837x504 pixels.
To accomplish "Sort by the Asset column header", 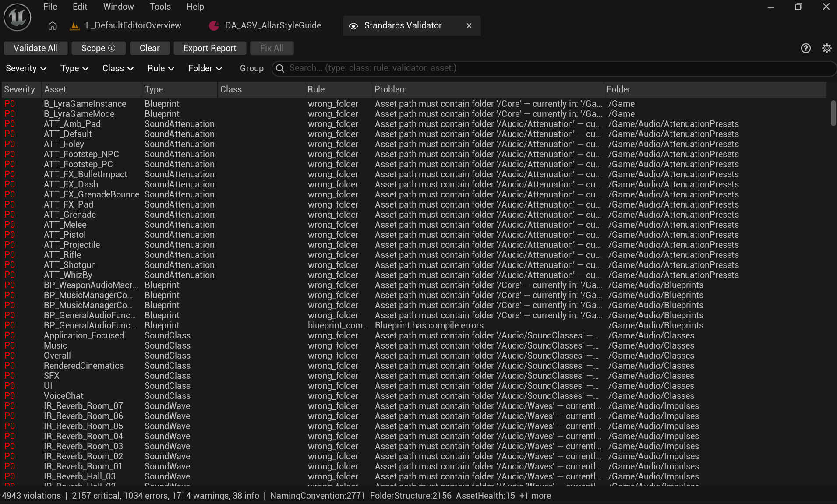I will tap(92, 89).
